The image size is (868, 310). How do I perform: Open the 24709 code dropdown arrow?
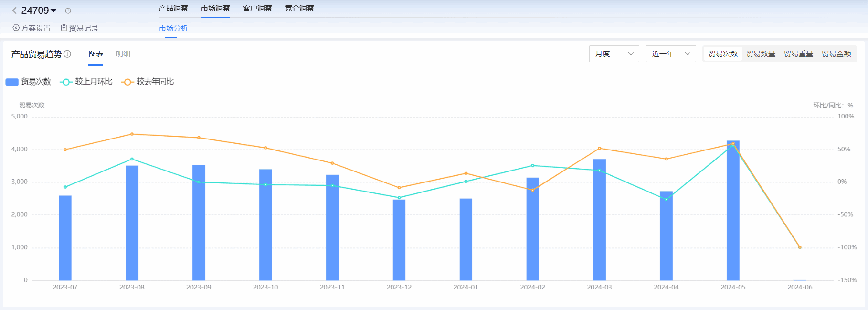(53, 11)
